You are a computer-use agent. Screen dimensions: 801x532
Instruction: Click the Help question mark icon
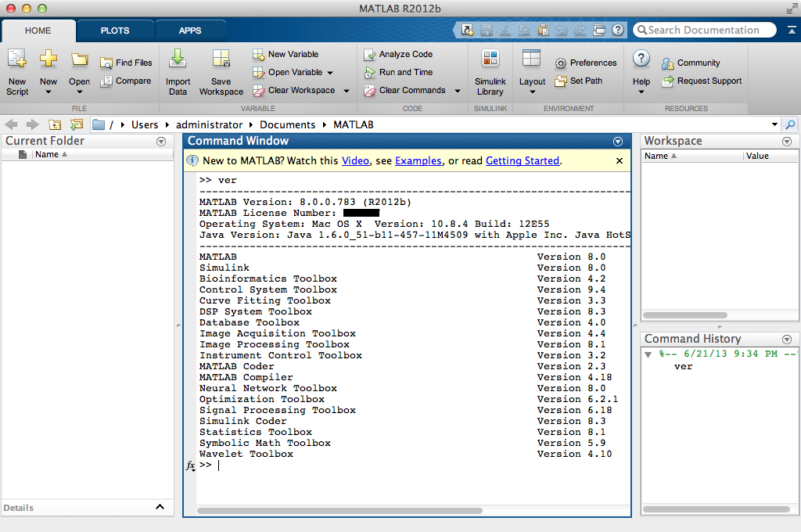point(641,59)
